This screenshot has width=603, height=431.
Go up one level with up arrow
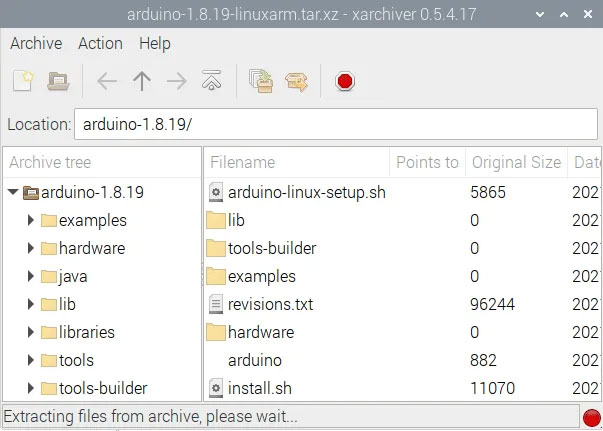click(x=142, y=81)
